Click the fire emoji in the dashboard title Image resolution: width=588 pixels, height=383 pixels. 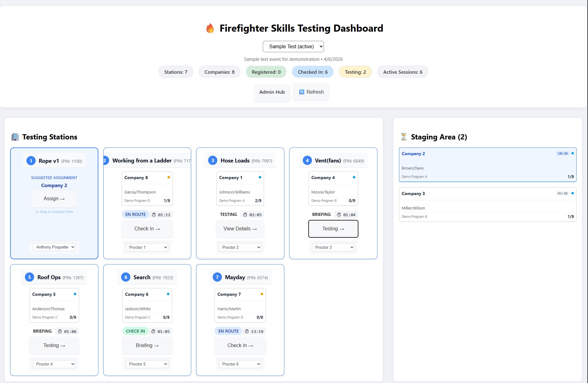pos(210,28)
